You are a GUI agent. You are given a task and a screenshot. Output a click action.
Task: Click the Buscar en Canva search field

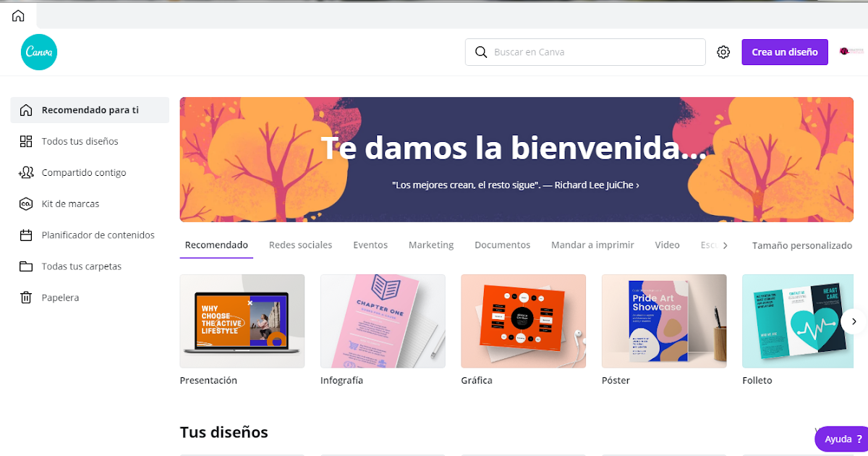click(x=584, y=51)
